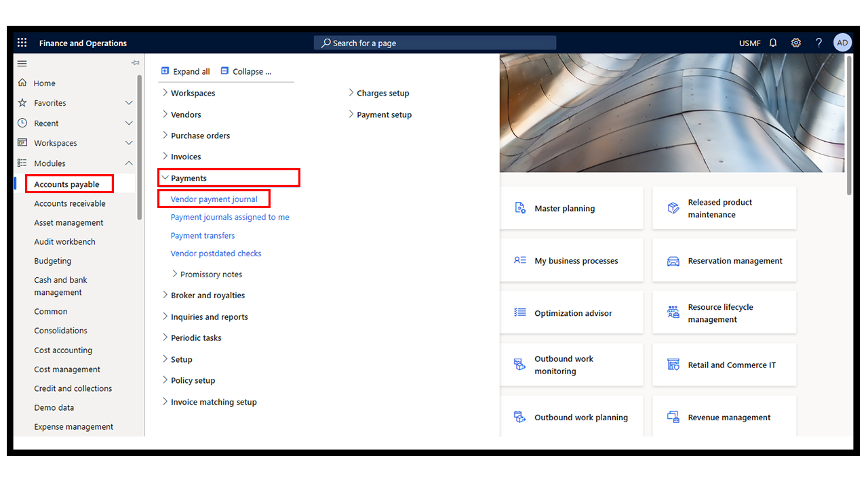
Task: Unpin the navigation pane
Action: pyautogui.click(x=135, y=63)
